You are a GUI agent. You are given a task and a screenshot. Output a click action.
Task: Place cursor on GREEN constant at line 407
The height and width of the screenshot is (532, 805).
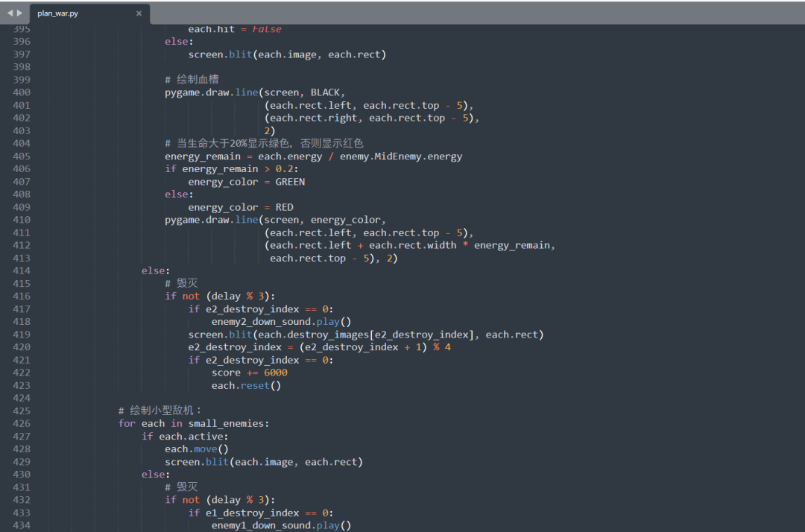click(x=290, y=181)
